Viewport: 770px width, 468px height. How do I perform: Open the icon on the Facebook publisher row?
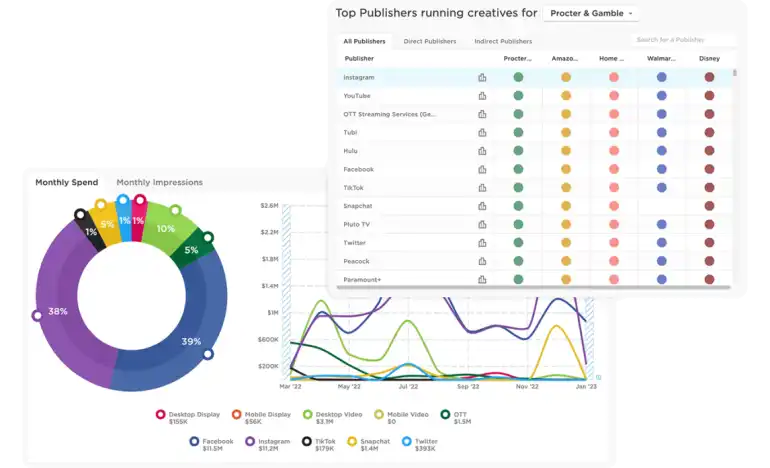pos(482,169)
